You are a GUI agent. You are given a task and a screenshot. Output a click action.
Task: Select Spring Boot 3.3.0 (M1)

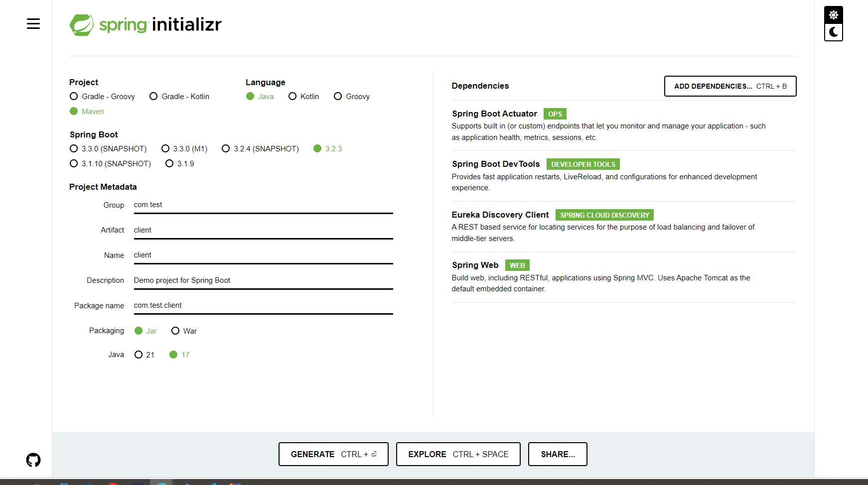pyautogui.click(x=184, y=149)
